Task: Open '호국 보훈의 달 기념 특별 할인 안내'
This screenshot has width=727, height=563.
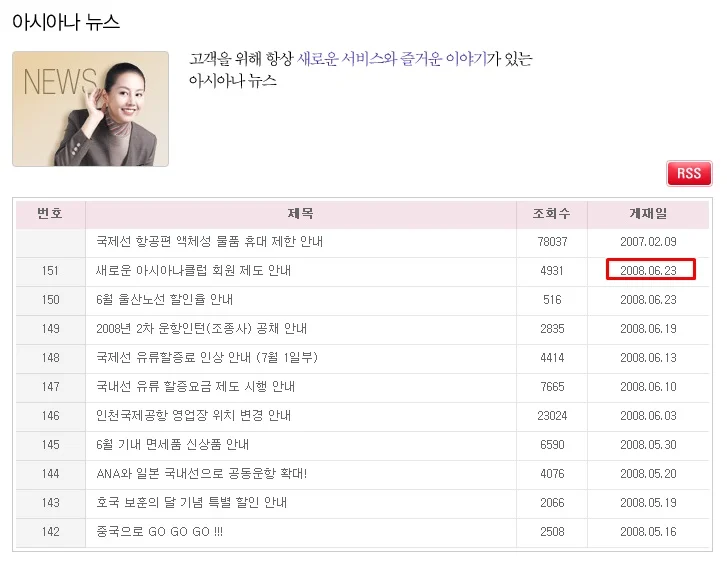Action: [191, 503]
